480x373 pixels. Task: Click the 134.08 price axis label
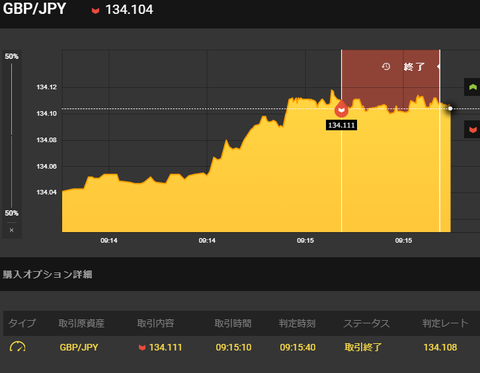point(47,140)
